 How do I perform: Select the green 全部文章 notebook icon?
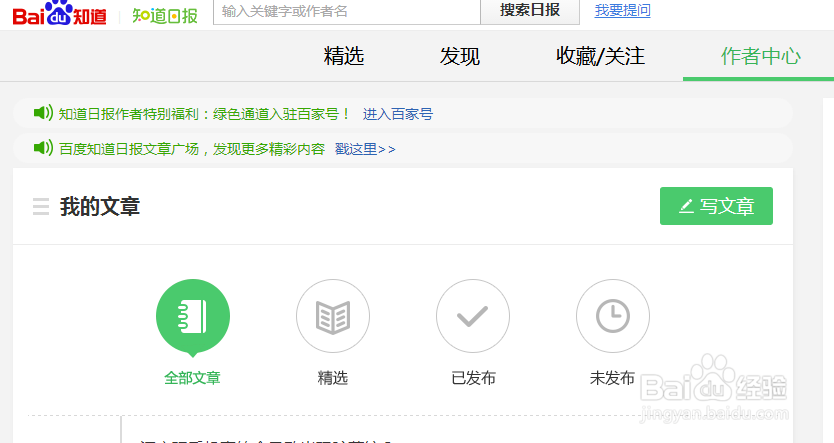(x=193, y=316)
